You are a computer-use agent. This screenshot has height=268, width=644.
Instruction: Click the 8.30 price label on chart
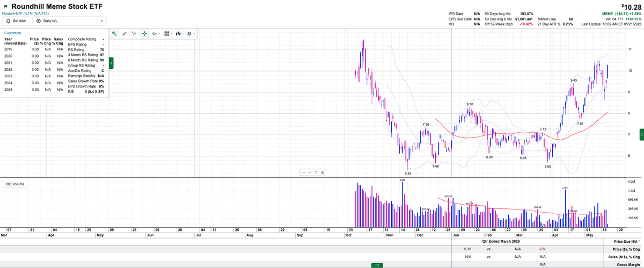[x=470, y=104]
